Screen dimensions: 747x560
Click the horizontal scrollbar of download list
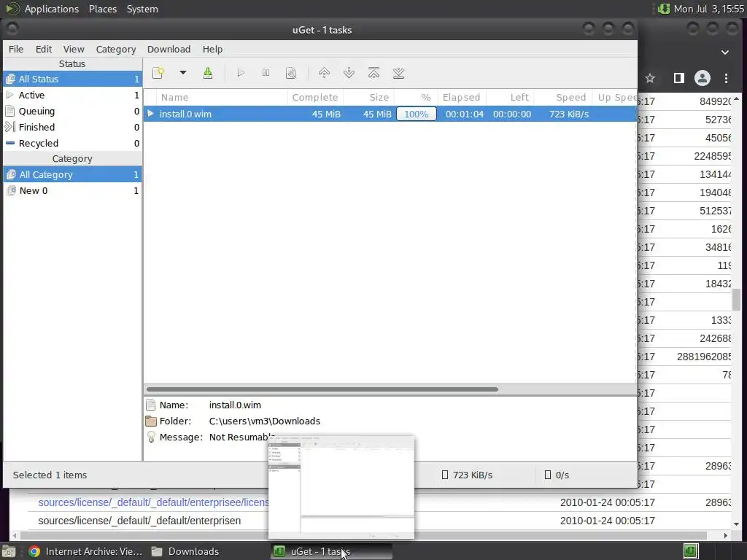point(322,389)
